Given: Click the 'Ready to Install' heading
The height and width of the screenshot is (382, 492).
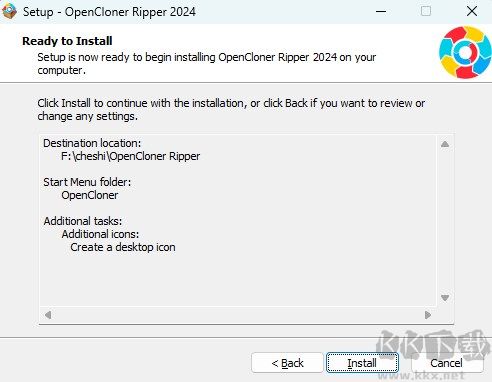Looking at the screenshot, I should pos(67,41).
